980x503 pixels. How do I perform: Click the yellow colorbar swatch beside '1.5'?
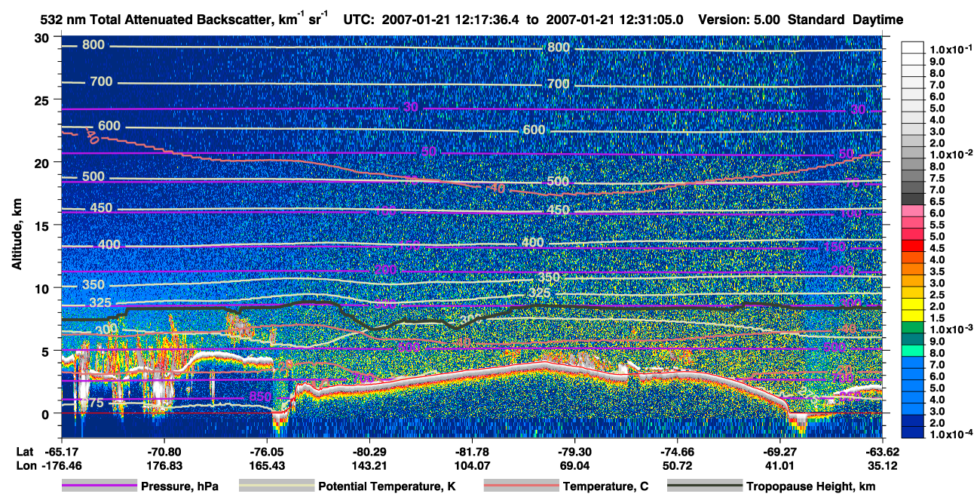coord(913,317)
